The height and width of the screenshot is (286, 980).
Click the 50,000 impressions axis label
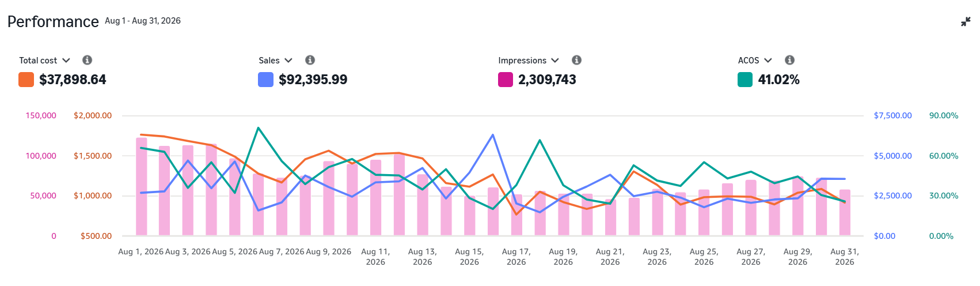coord(43,196)
